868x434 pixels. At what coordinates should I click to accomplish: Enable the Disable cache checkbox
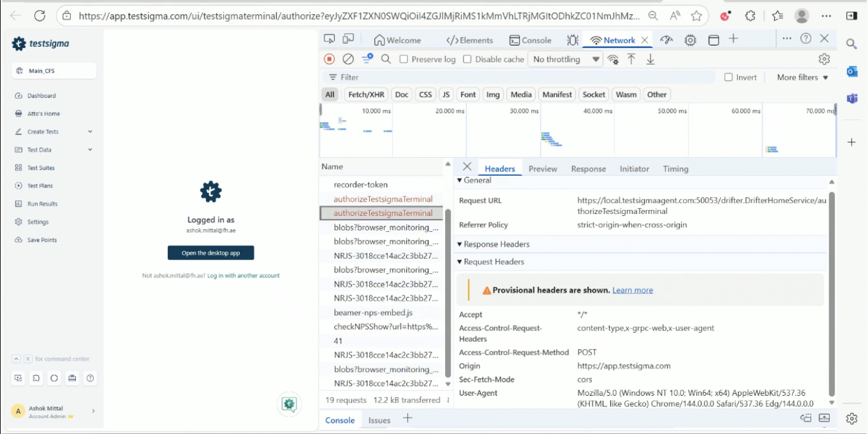[467, 59]
